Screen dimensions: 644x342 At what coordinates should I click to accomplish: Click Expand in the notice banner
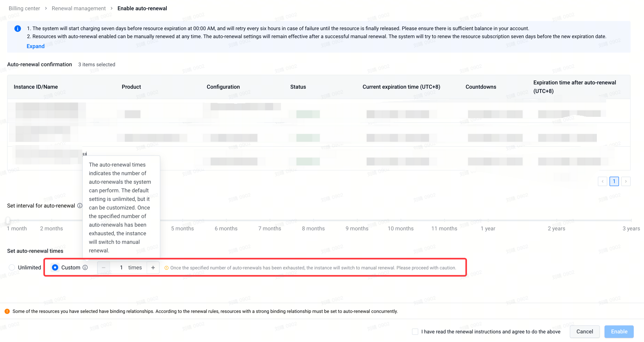pos(36,46)
